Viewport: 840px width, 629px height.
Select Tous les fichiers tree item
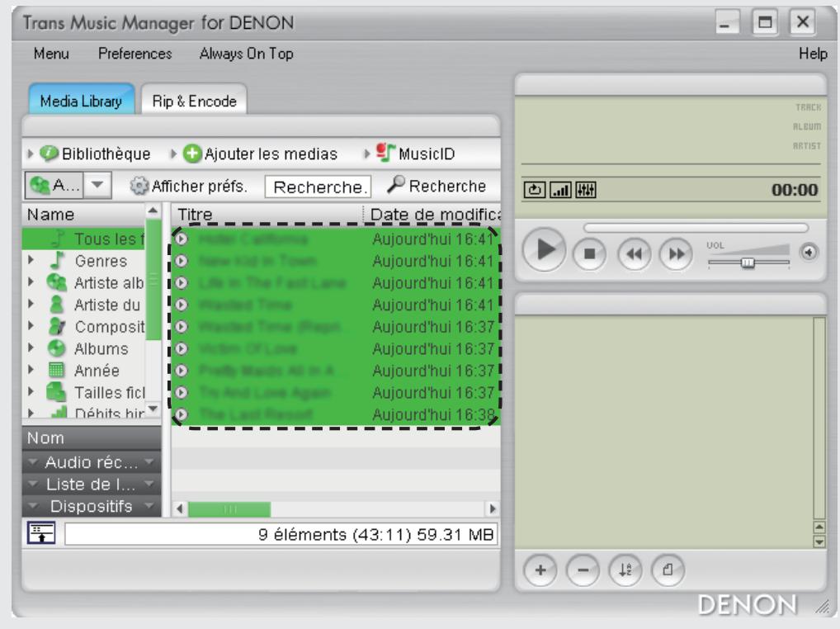click(83, 239)
